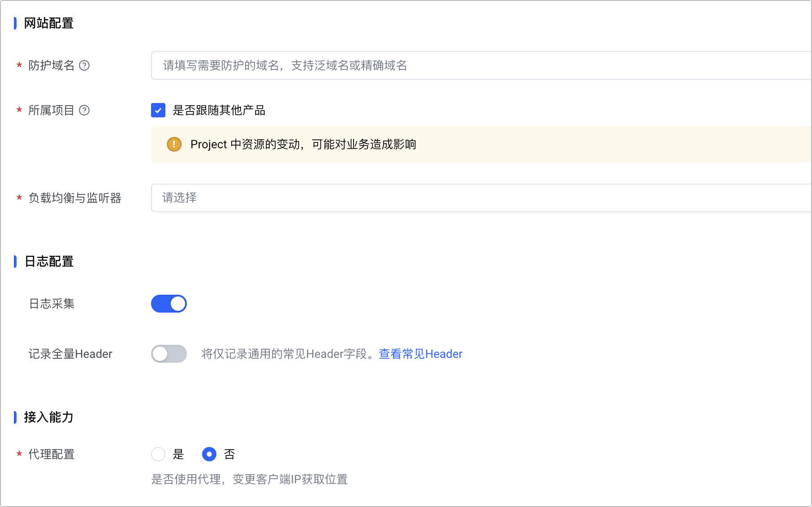Enable the 记录全量Header switch
Image resolution: width=812 pixels, height=507 pixels.
(x=169, y=354)
